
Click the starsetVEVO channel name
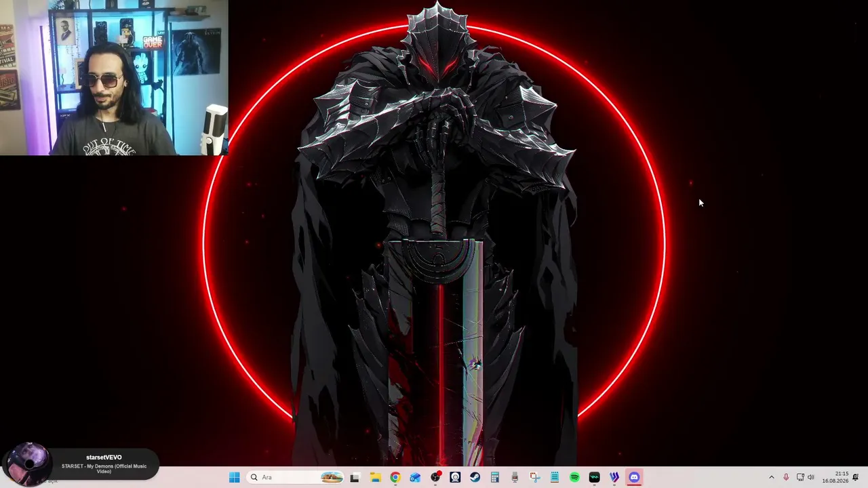click(104, 457)
